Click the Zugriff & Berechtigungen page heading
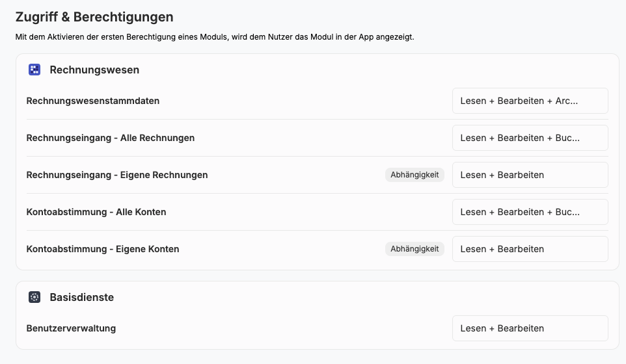Screen dimensions: 626x364 click(94, 17)
